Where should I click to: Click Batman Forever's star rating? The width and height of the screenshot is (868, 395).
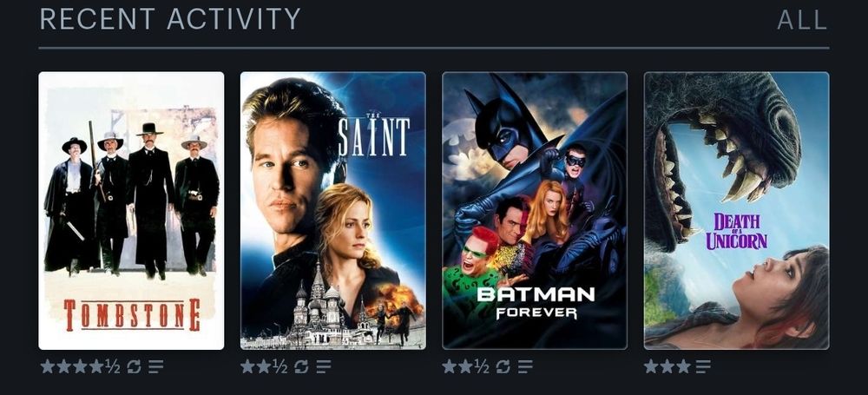(x=465, y=366)
